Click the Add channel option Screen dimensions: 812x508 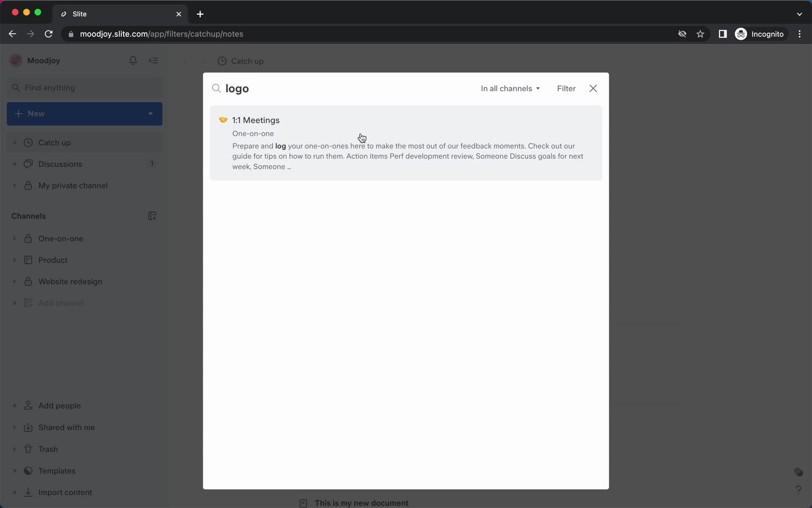61,303
